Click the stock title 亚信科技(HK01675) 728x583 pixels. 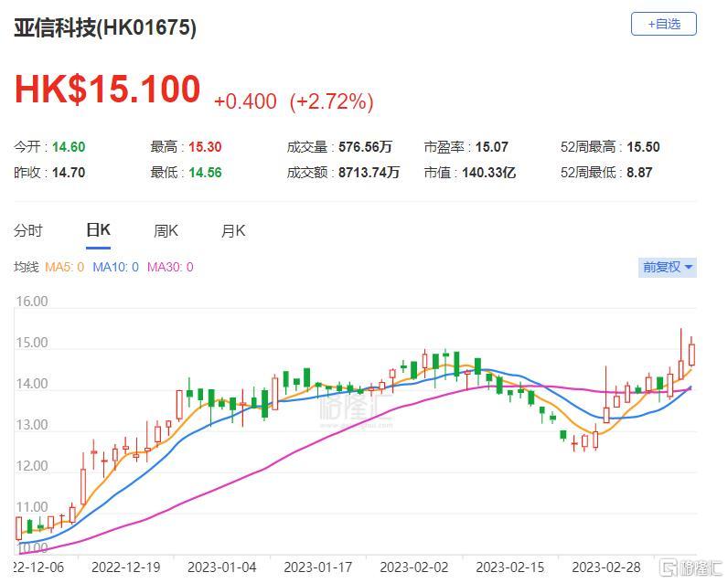105,27
